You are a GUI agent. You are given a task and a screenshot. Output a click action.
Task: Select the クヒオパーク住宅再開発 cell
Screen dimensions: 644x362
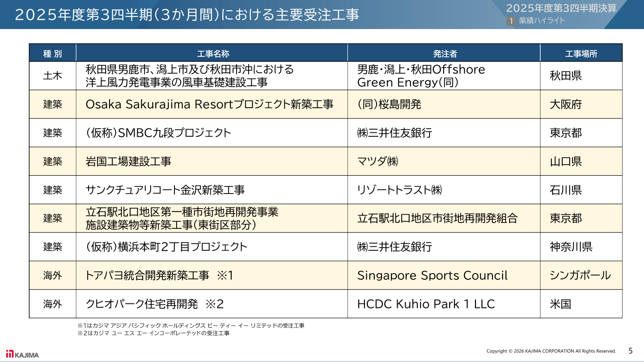pyautogui.click(x=154, y=304)
